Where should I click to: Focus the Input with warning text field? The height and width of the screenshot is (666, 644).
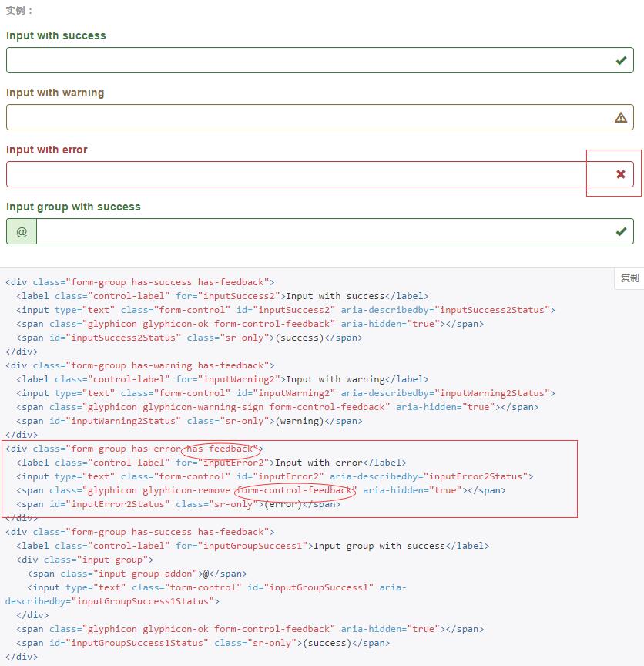point(308,117)
